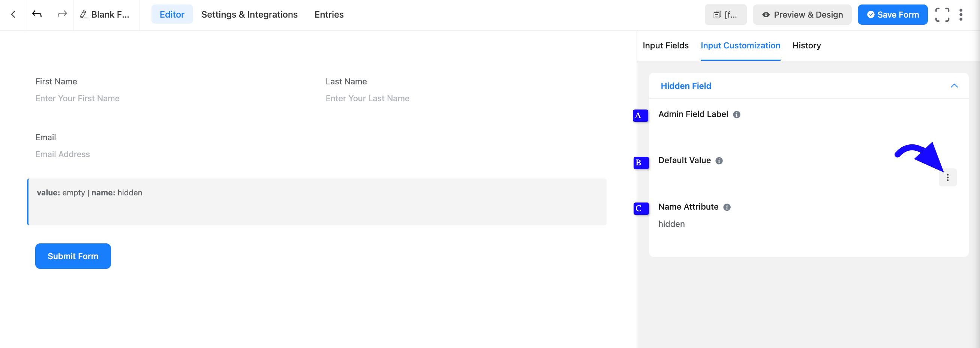
Task: Click the First Name label
Action: pos(56,81)
